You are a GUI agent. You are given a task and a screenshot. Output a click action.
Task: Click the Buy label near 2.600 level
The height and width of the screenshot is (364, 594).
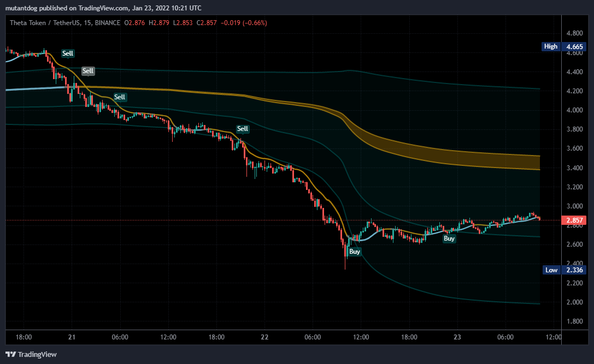pos(449,238)
